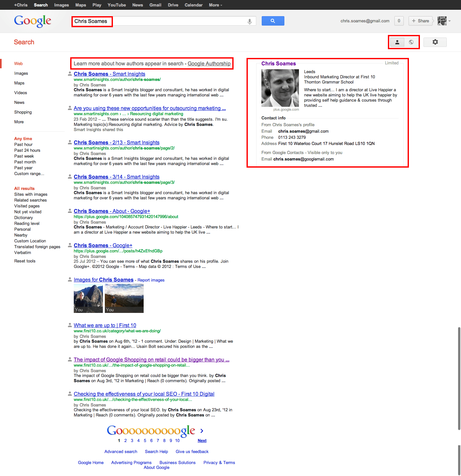Expand account menu arrow beside avatar
Image resolution: width=461 pixels, height=476 pixels.
point(449,21)
